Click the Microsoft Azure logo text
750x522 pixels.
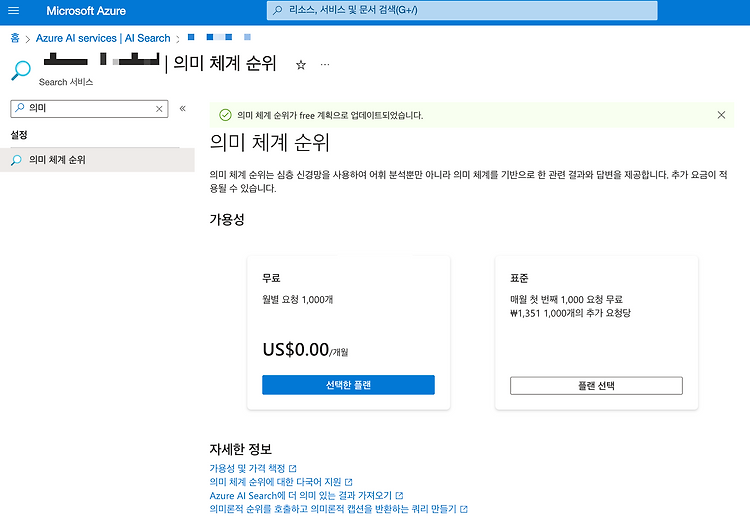point(86,11)
